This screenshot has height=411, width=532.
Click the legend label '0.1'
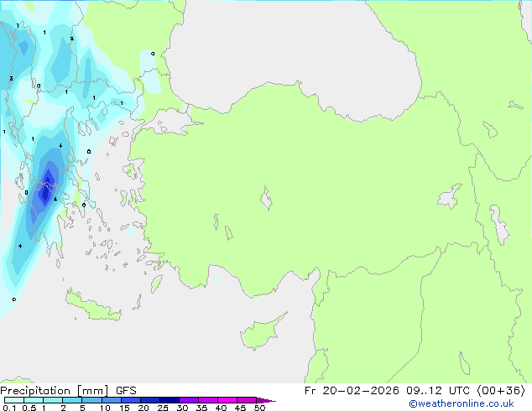tap(9, 408)
